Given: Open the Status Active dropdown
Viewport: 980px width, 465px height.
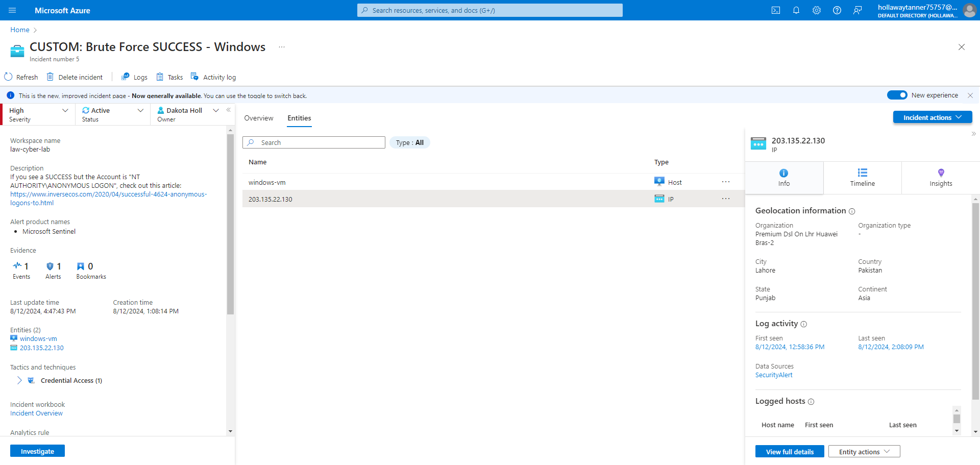Looking at the screenshot, I should (113, 114).
